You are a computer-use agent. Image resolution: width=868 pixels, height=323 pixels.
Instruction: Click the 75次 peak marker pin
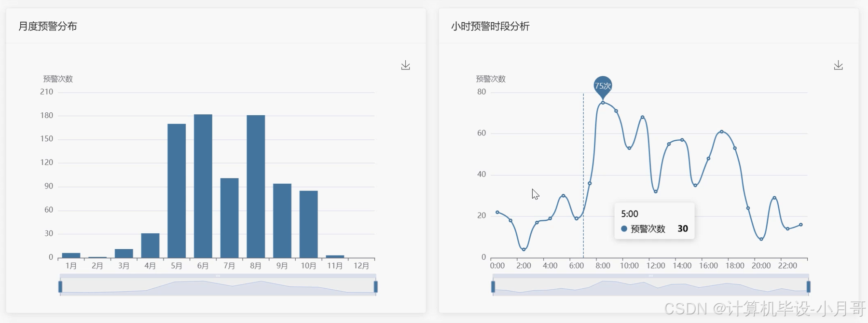603,86
